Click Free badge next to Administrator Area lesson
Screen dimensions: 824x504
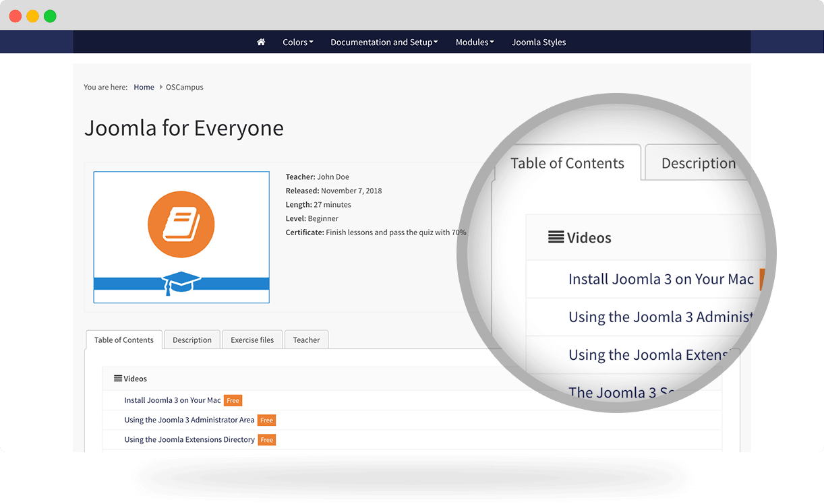[x=266, y=420]
